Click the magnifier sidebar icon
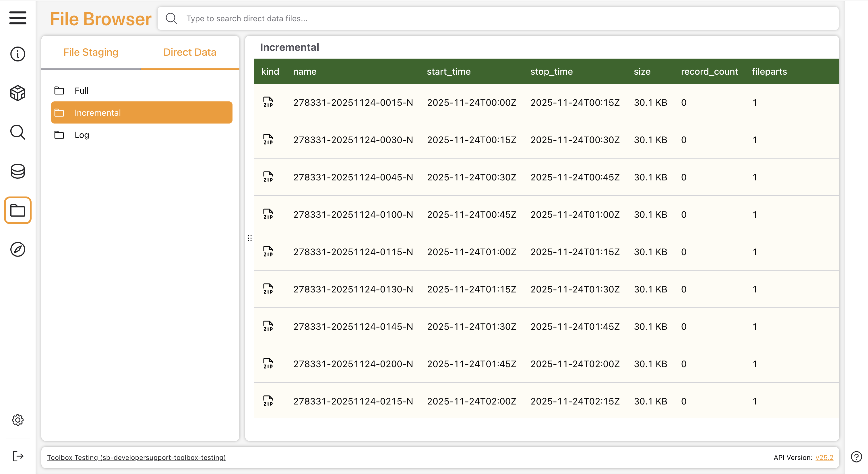 pos(18,132)
